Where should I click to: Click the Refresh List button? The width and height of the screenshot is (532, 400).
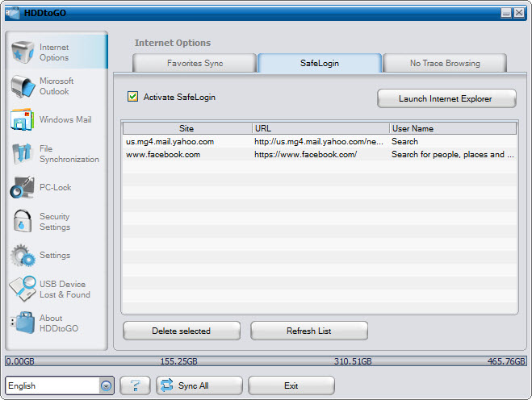point(309,331)
